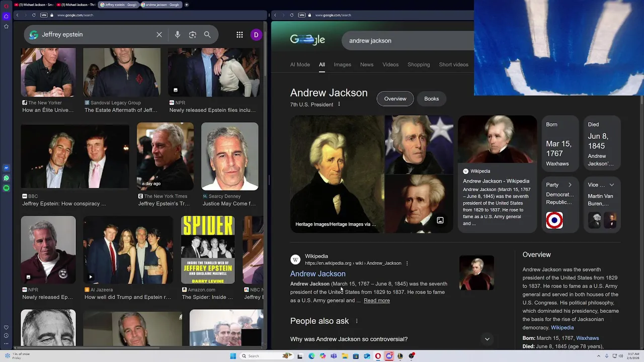Image resolution: width=644 pixels, height=362 pixels.
Task: Open Heritage Images Jackson portrait
Action: (x=337, y=174)
